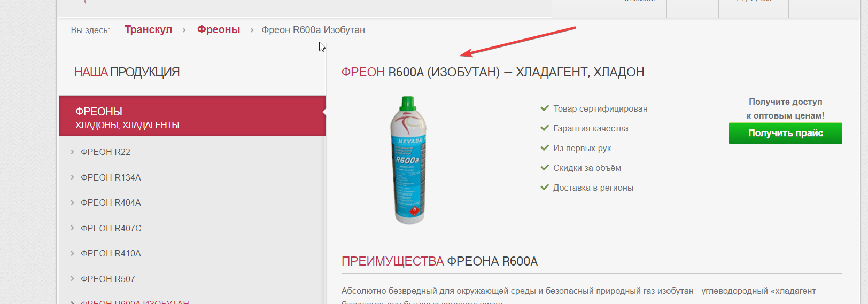Image resolution: width=868 pixels, height=304 pixels.
Task: Open the Транскул breadcrumb link
Action: 149,30
